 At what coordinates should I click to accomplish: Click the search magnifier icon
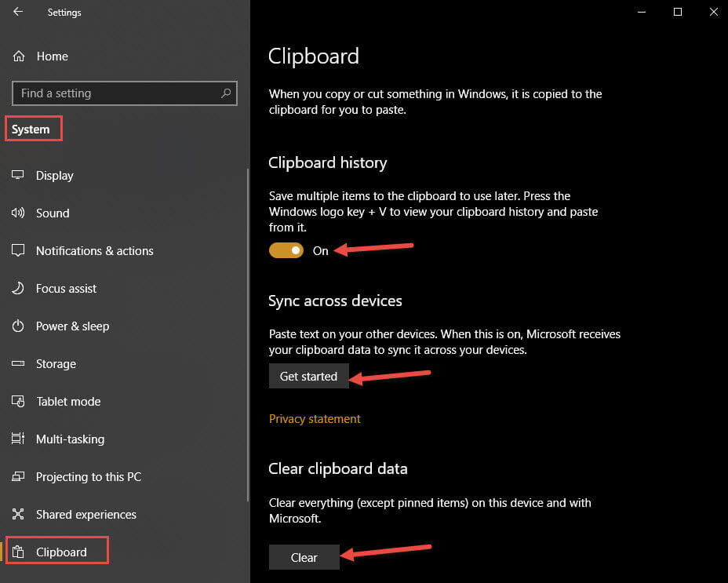pos(226,93)
